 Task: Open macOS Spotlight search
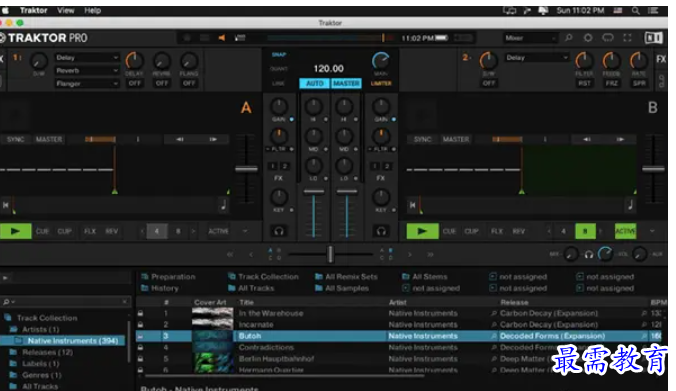(x=636, y=10)
